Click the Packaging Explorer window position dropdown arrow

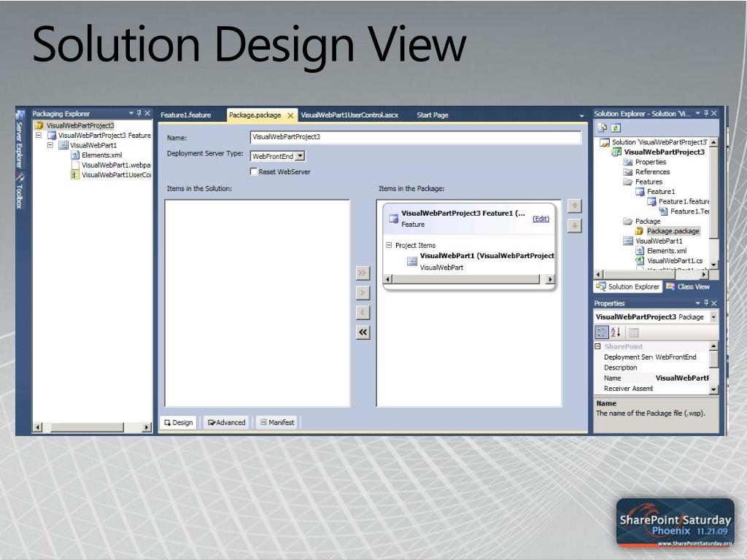pos(131,113)
